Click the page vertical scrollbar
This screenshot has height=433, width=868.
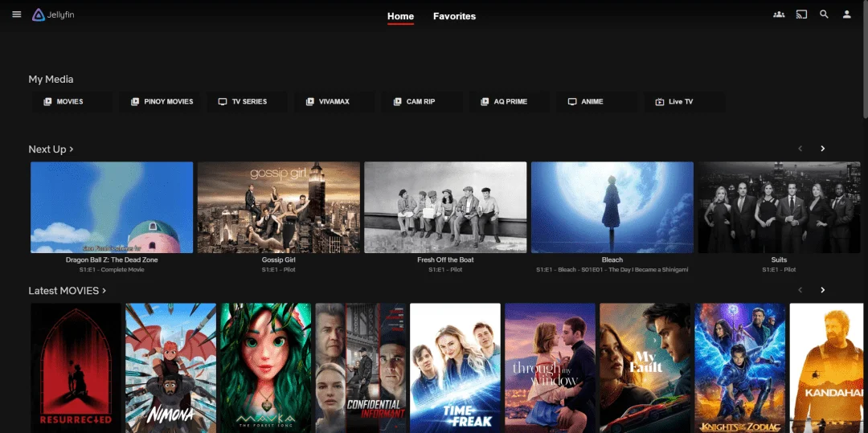(866, 59)
